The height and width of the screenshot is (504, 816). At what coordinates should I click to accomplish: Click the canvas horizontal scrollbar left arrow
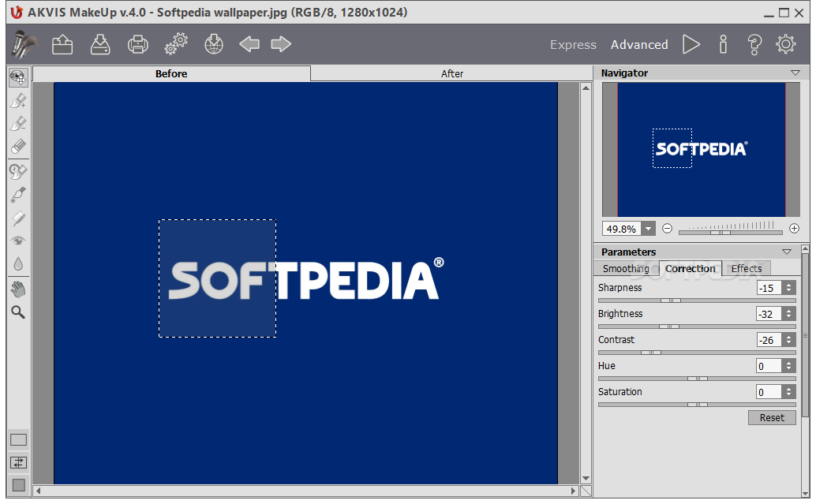[x=38, y=491]
